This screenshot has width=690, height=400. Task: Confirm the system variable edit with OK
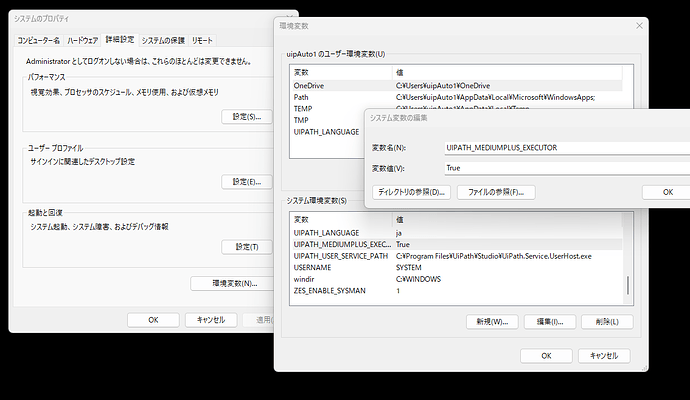tap(667, 192)
